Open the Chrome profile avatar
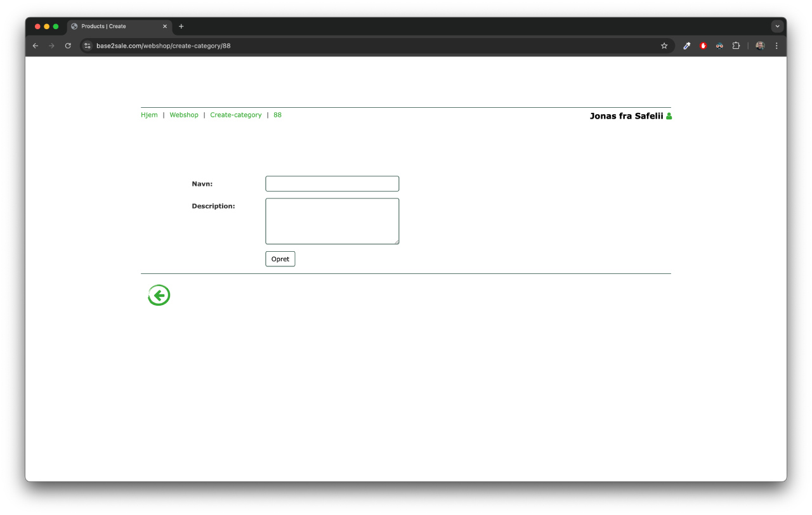 point(760,46)
